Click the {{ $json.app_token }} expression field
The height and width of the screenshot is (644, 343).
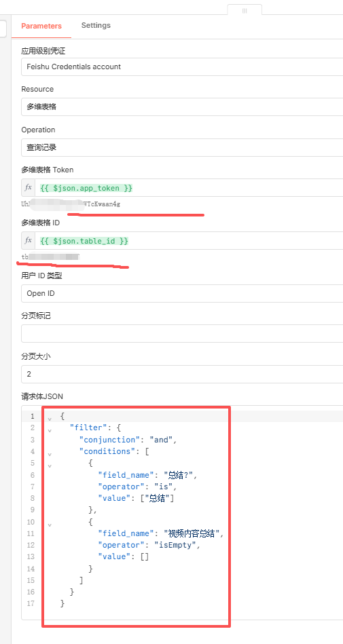[189, 188]
